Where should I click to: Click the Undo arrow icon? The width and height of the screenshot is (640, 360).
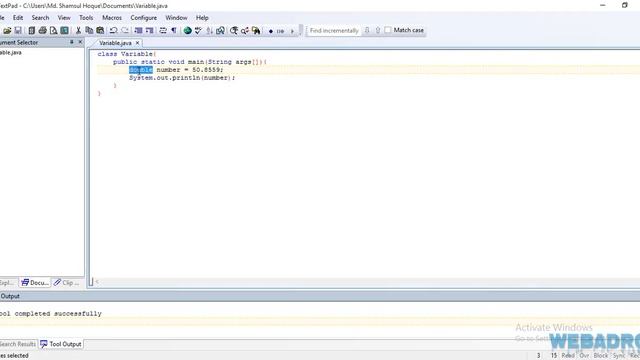tap(114, 31)
